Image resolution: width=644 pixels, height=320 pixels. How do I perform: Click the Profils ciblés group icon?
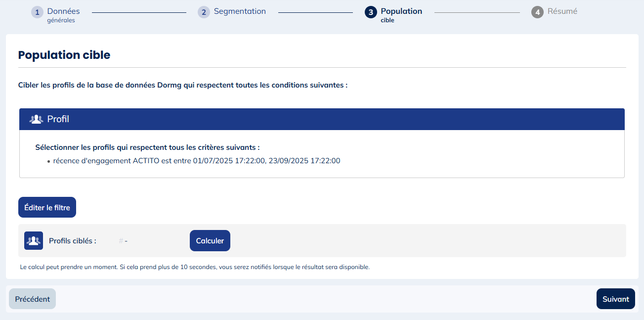34,241
